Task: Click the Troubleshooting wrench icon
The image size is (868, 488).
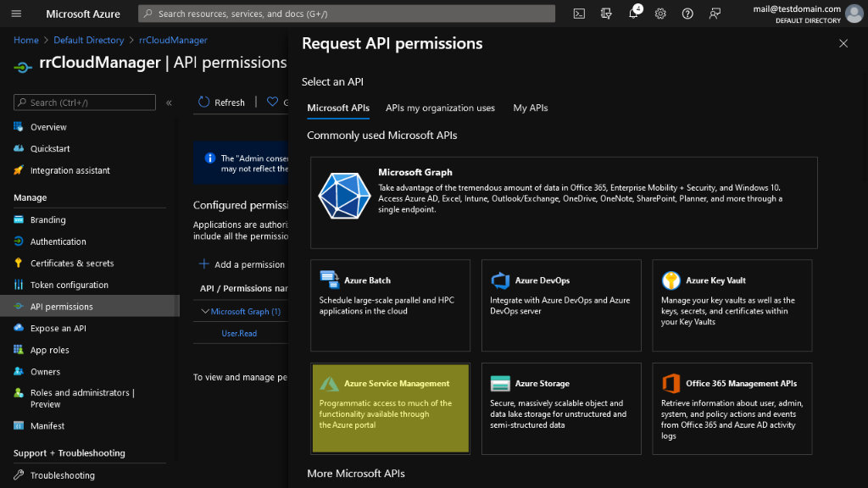Action: coord(19,474)
